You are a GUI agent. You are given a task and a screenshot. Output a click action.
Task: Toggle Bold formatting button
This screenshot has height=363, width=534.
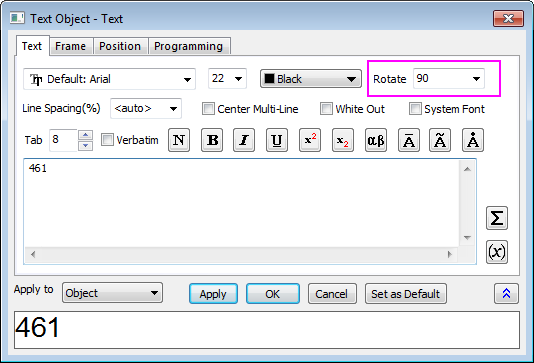tap(212, 140)
